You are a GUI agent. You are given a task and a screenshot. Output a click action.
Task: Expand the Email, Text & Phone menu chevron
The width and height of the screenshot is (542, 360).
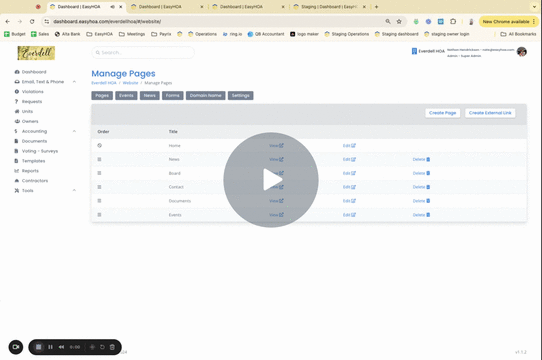(74, 82)
